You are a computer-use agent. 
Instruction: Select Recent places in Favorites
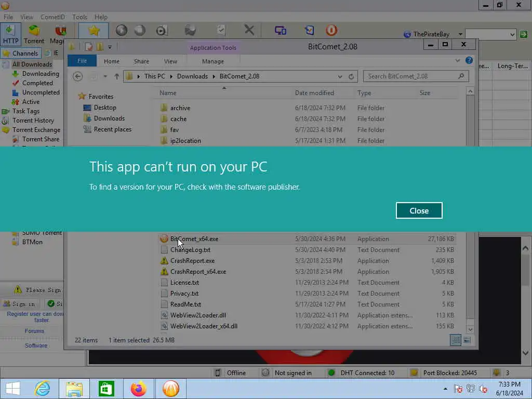(x=112, y=129)
